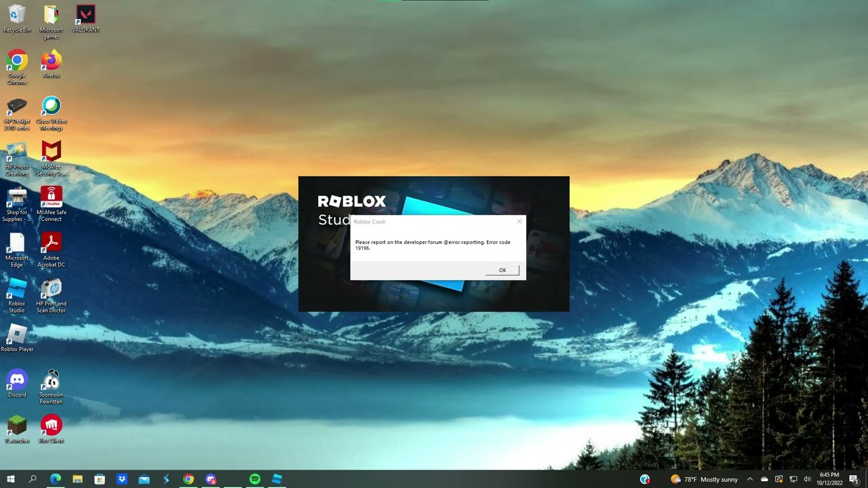Switch to Roblox Studio in the taskbar
The image size is (868, 488).
click(x=277, y=479)
